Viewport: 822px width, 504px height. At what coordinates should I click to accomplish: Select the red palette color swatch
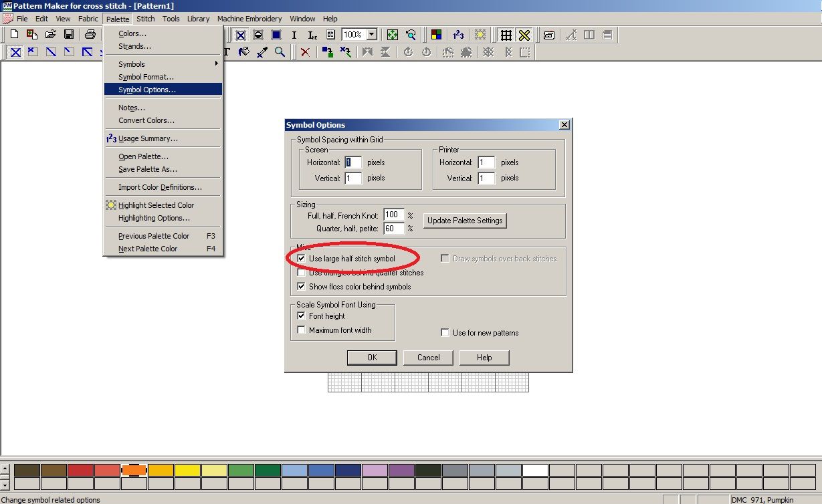[x=80, y=471]
